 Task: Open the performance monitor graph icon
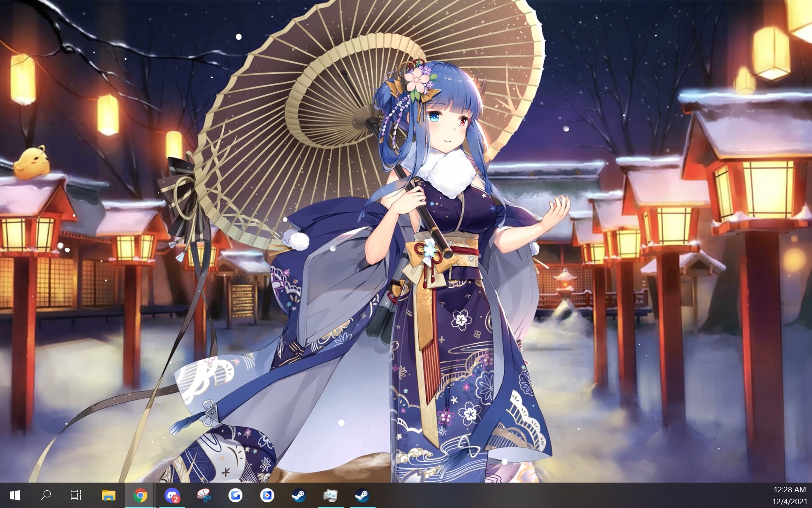[x=331, y=495]
